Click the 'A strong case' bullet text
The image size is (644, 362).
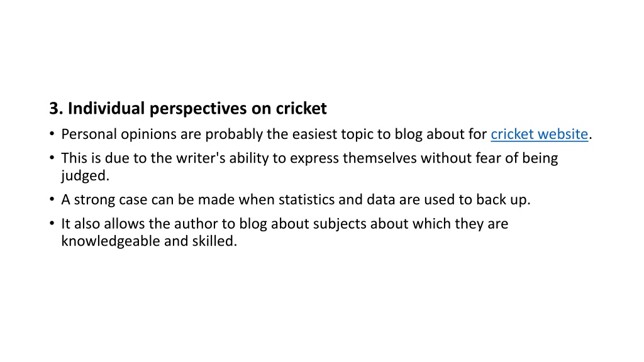296,199
